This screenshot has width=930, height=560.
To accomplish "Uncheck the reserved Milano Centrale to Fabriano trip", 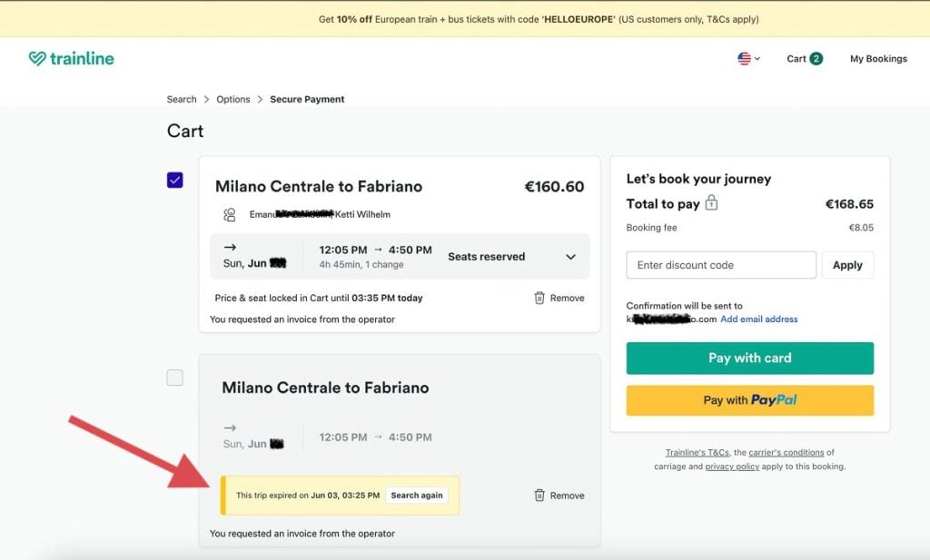I will coord(174,180).
